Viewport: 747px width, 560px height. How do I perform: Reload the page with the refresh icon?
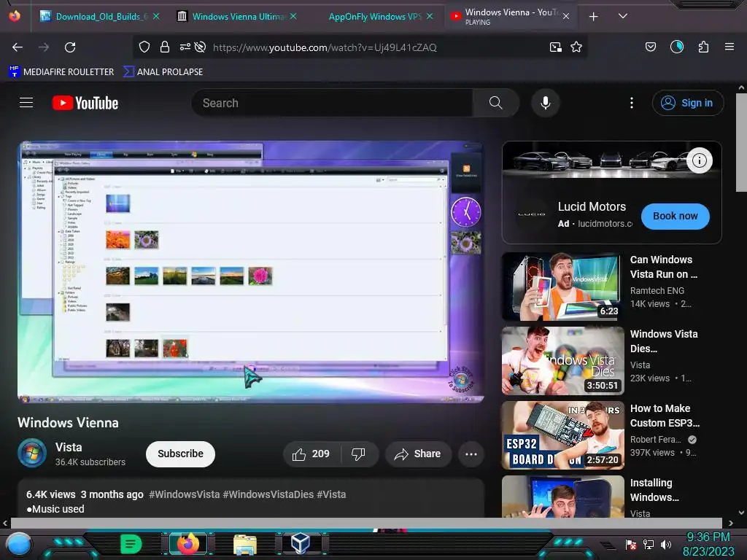pyautogui.click(x=70, y=47)
